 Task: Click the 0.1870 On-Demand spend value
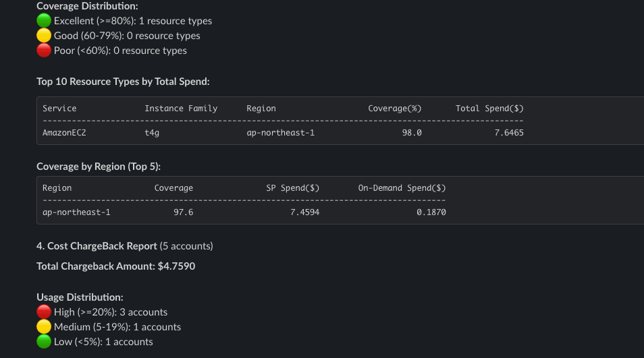431,212
